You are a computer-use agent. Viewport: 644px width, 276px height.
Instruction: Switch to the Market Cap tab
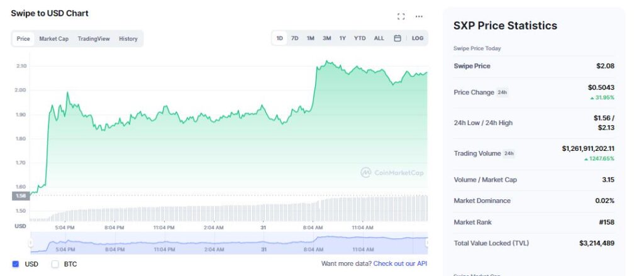(54, 38)
